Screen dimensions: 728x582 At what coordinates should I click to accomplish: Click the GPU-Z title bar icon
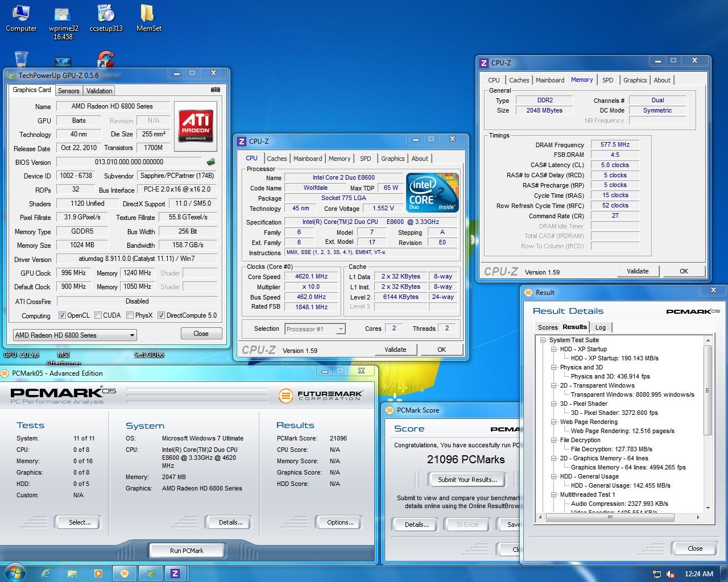pyautogui.click(x=11, y=75)
